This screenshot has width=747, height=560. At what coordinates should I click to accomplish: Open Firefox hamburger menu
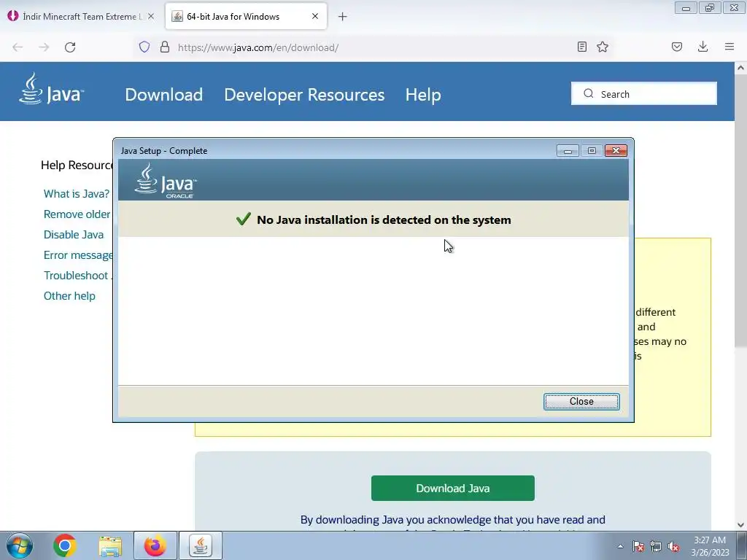click(x=729, y=47)
